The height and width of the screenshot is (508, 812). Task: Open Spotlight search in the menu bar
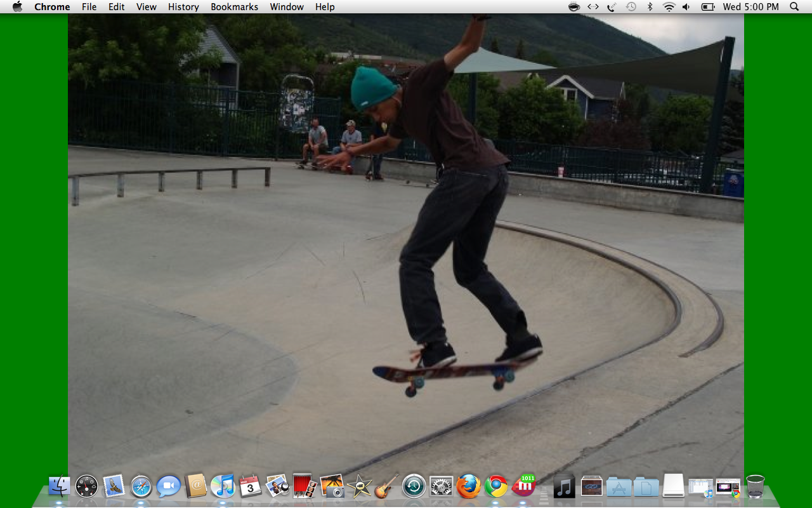794,6
